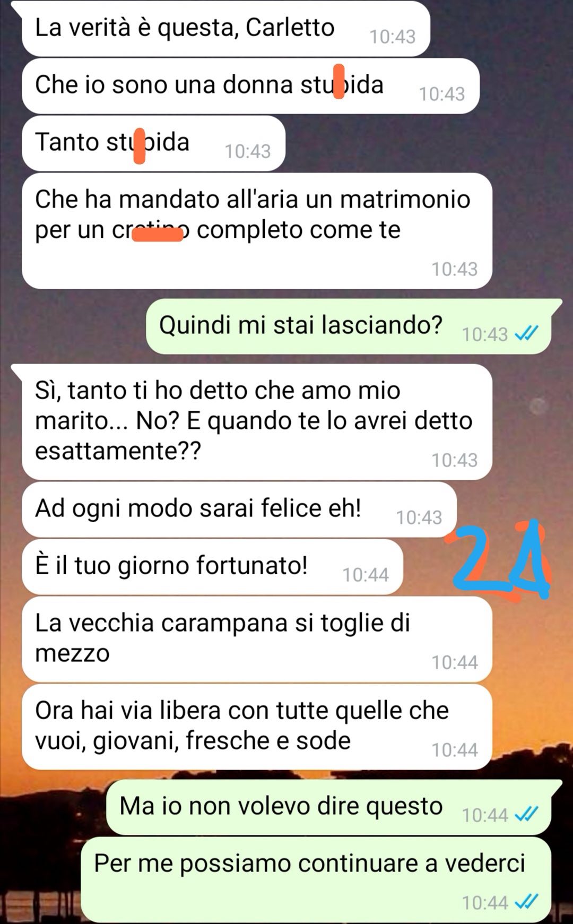Tap the orange censor mark on "Tanto stupida"
573x924 pixels.
point(139,146)
